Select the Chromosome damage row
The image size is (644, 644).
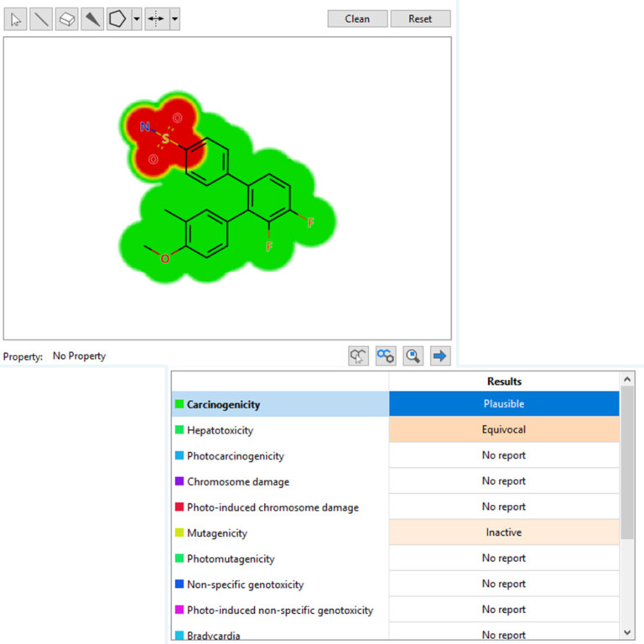coord(396,481)
